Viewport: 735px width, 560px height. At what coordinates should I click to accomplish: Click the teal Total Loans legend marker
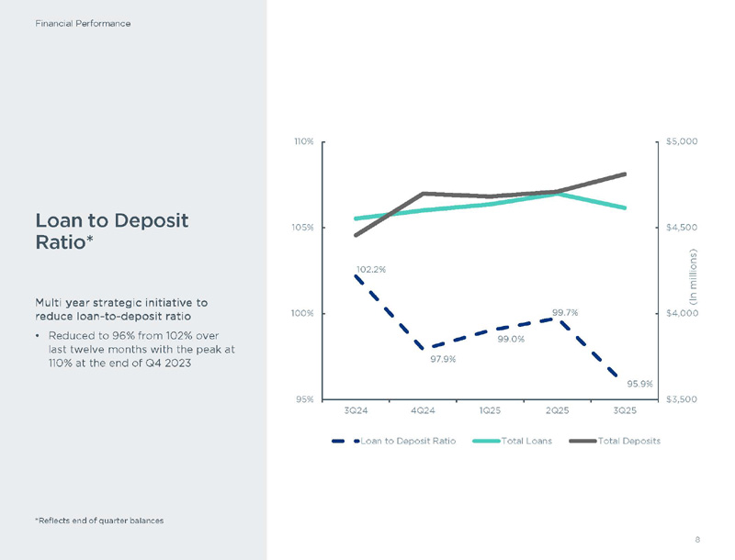point(485,442)
